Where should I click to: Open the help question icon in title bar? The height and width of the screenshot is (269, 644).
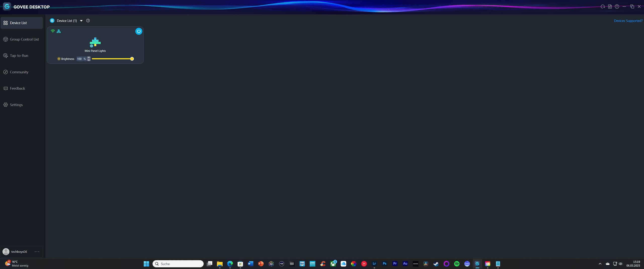tap(617, 7)
